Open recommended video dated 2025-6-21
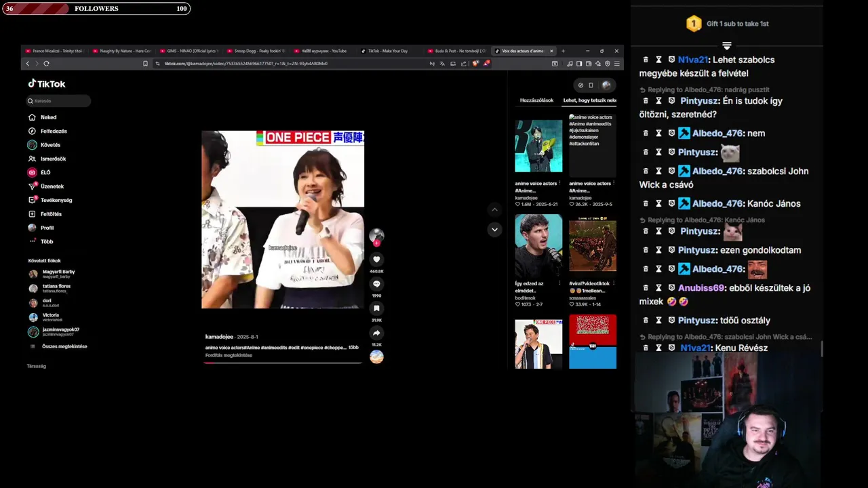The width and height of the screenshot is (868, 488). (x=538, y=146)
